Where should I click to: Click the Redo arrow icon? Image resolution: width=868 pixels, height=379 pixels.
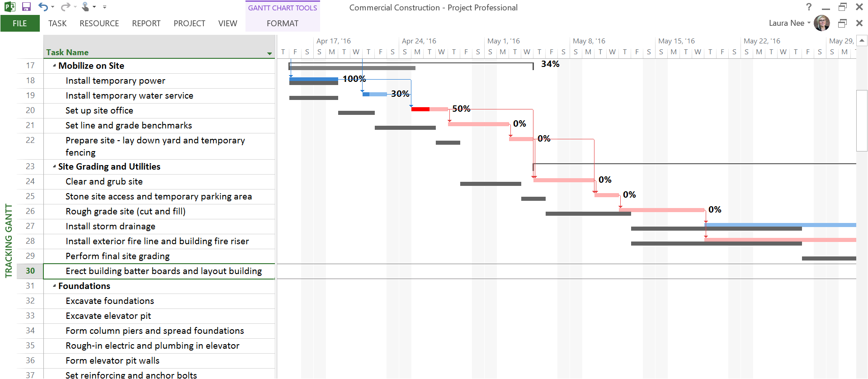click(66, 7)
